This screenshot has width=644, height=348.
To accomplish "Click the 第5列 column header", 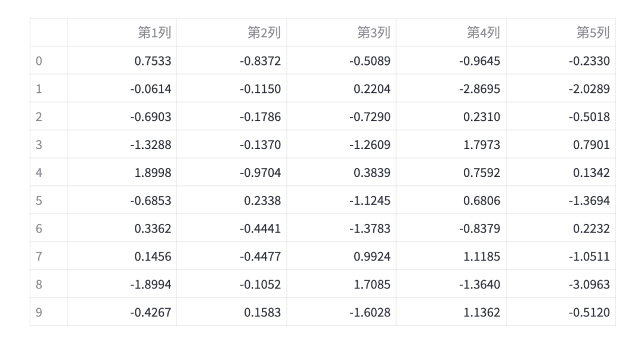I will [561, 32].
